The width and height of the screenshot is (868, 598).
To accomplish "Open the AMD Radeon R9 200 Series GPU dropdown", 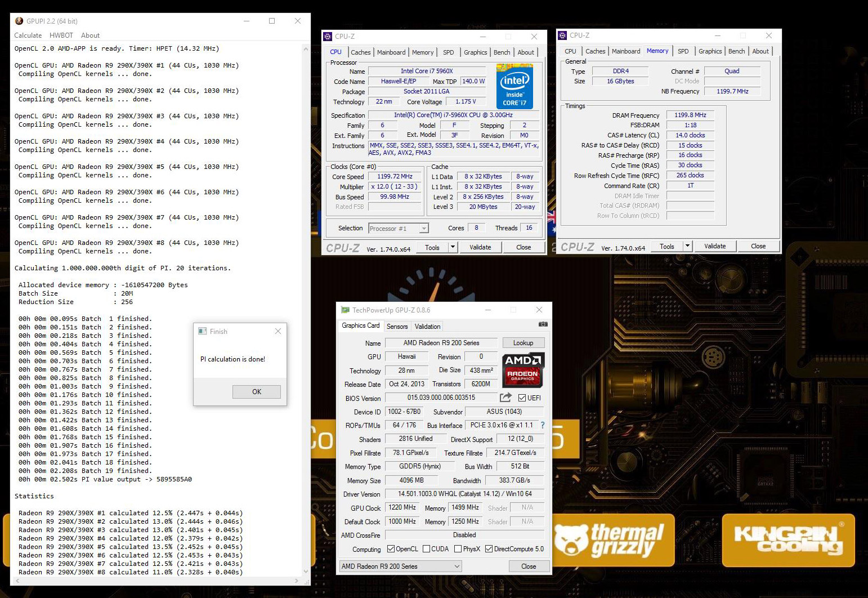I will [400, 566].
